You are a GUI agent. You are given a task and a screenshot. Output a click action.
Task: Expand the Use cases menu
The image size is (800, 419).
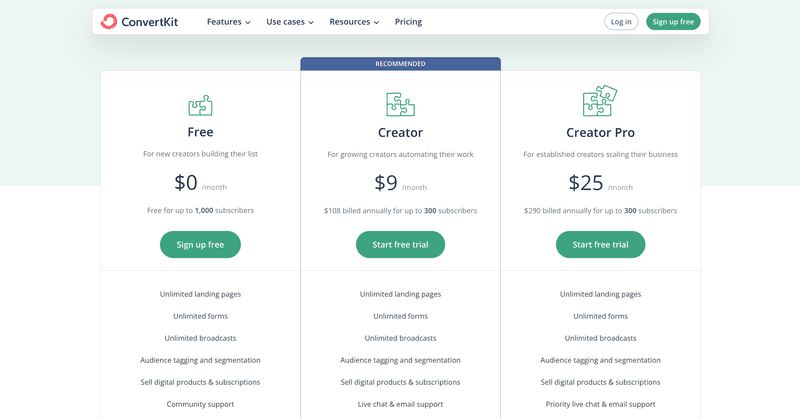pos(290,21)
